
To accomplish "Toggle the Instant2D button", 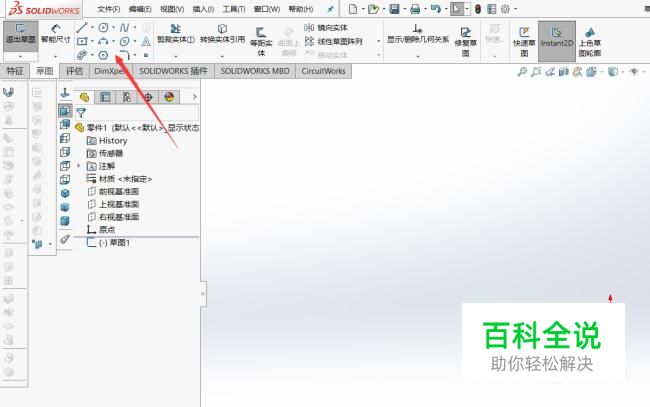I will click(557, 41).
